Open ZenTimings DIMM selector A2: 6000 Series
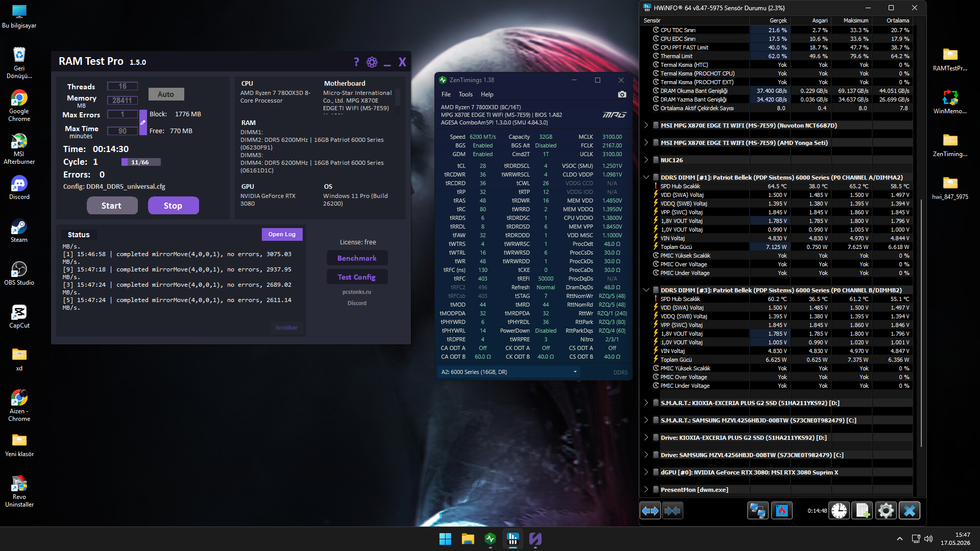The width and height of the screenshot is (980, 551). point(509,372)
